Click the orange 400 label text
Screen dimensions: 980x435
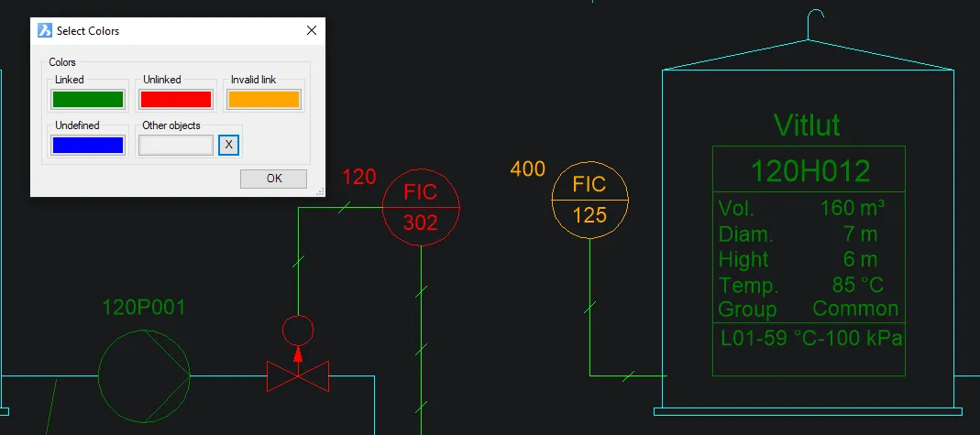pos(528,169)
